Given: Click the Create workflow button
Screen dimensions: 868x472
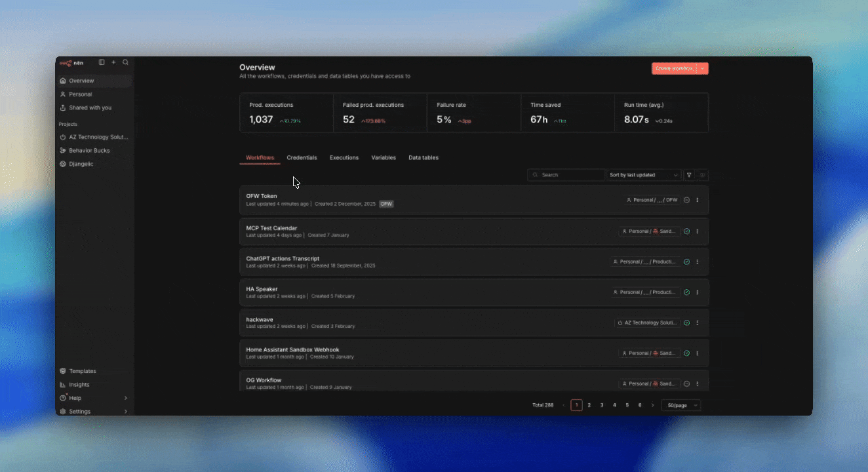Looking at the screenshot, I should point(674,68).
